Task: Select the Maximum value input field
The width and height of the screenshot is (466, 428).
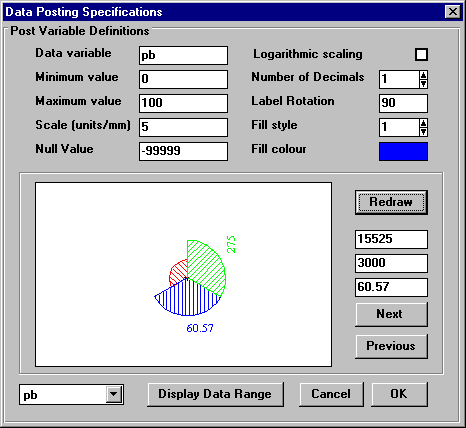Action: [x=183, y=103]
